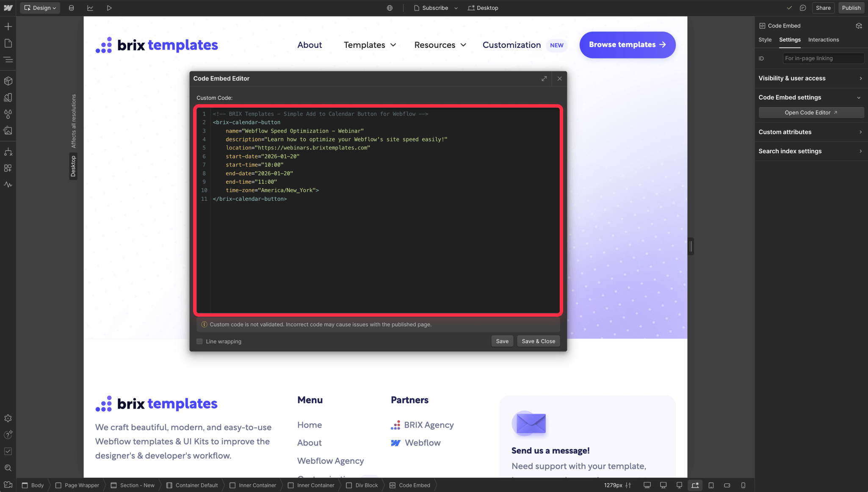868x492 pixels.
Task: Open the search magnifier in left sidebar
Action: click(8, 468)
